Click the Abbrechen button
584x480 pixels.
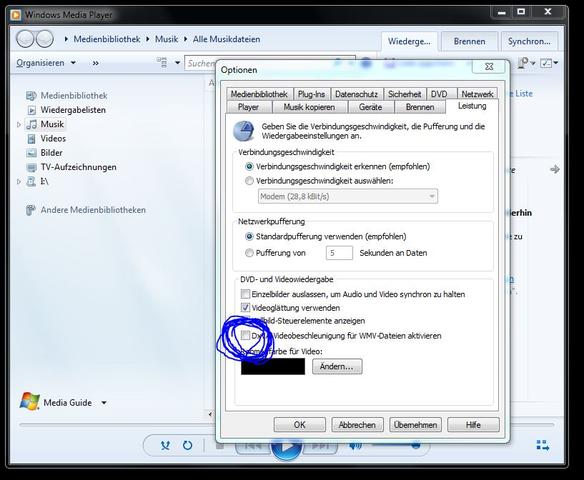click(x=357, y=425)
